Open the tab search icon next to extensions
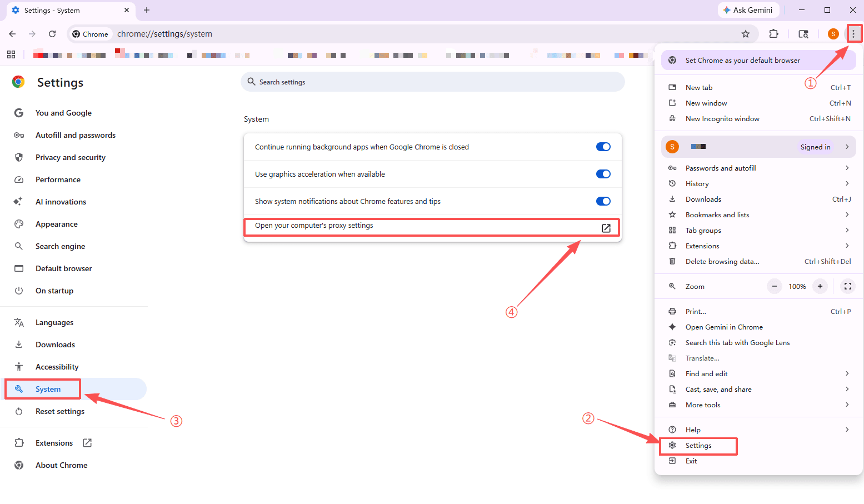The image size is (864, 504). (803, 34)
